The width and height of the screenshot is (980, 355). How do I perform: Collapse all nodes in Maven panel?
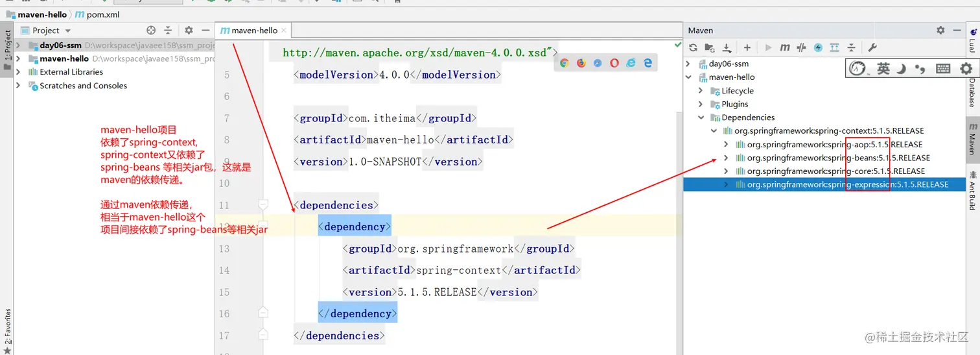pyautogui.click(x=852, y=47)
